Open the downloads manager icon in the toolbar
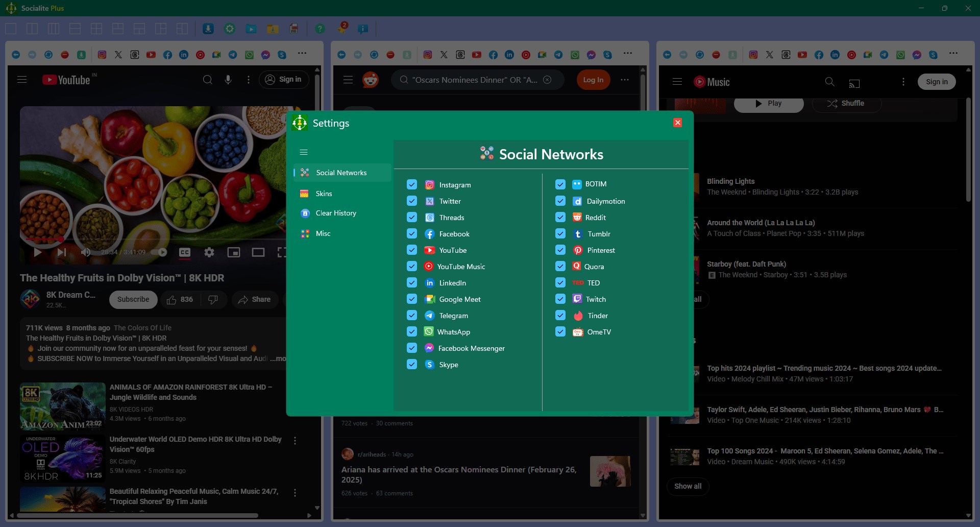This screenshot has height=527, width=980. point(208,29)
